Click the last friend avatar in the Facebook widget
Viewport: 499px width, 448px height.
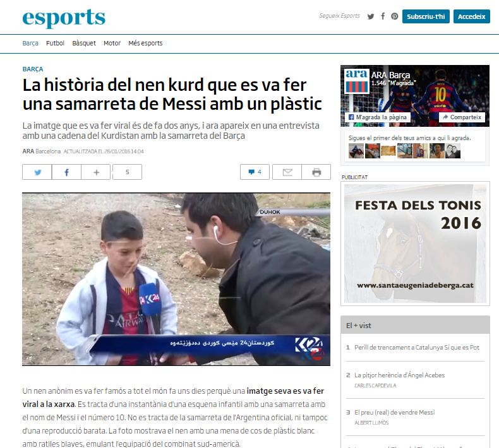(453, 151)
